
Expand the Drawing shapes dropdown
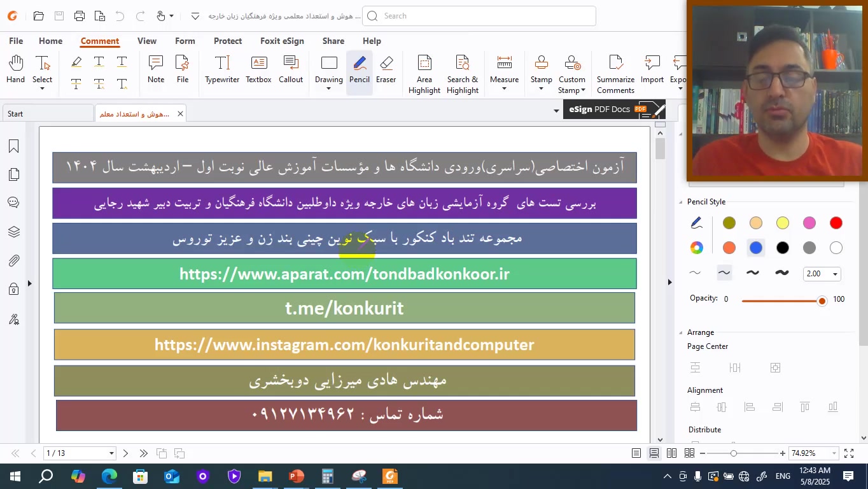click(328, 88)
